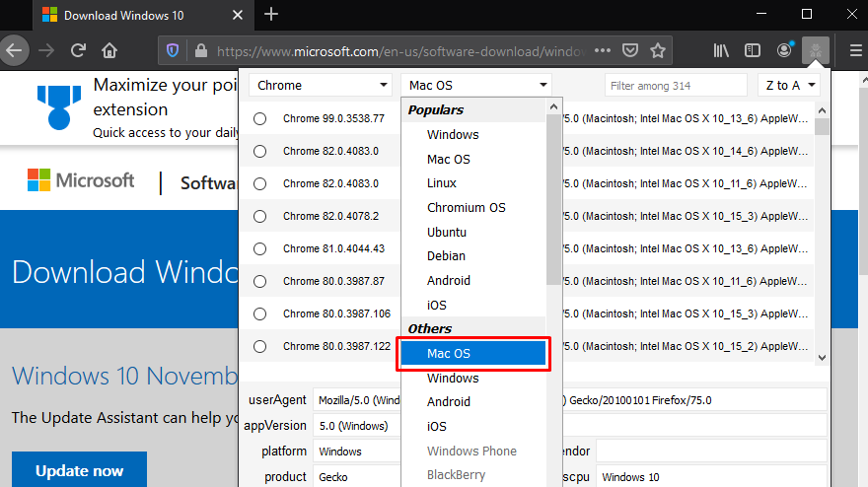The width and height of the screenshot is (868, 487).
Task: Open the Firefox home page icon
Action: tap(109, 51)
